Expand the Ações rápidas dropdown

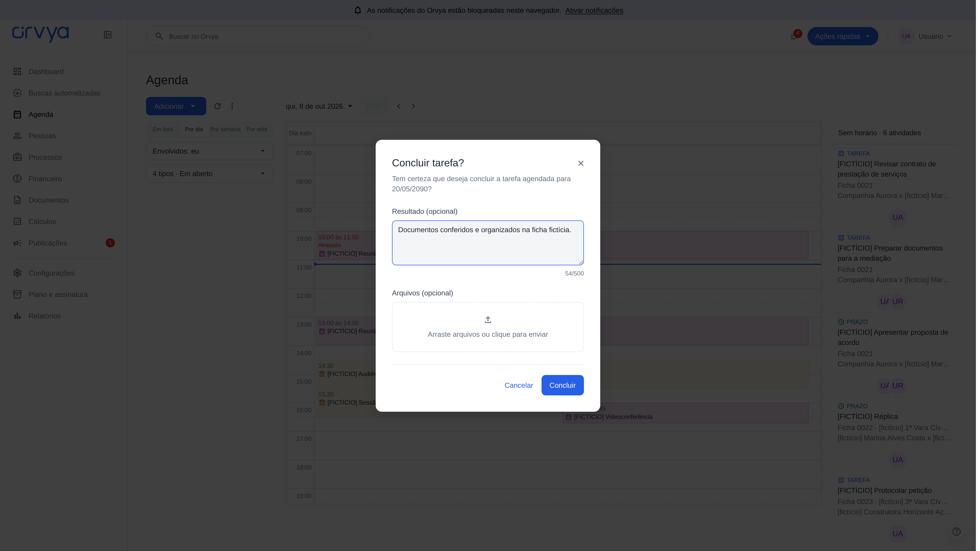click(x=842, y=36)
